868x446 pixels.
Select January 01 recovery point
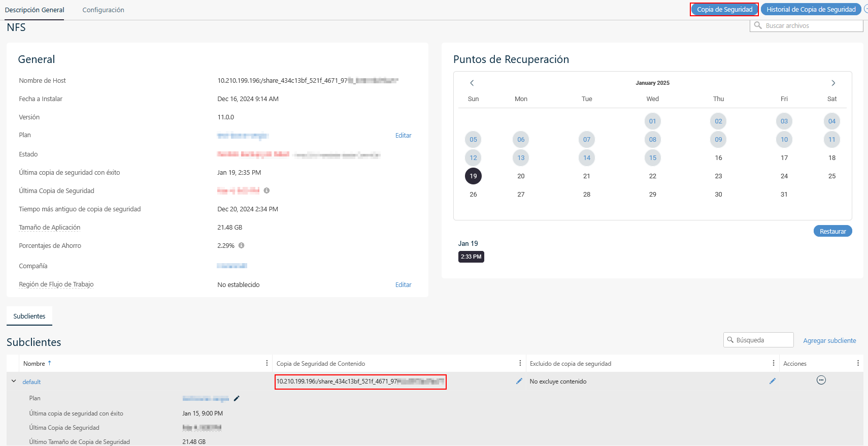652,121
